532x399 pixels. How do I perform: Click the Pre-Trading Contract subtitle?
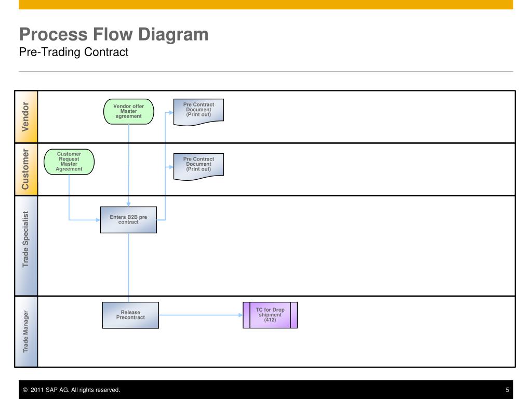click(x=74, y=52)
